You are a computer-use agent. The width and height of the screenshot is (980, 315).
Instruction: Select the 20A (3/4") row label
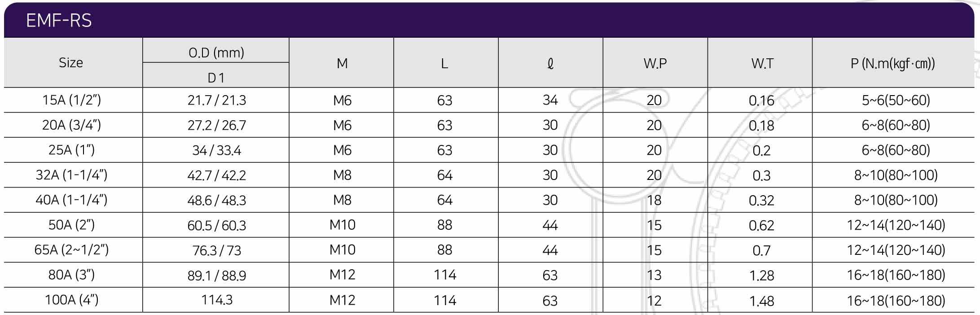point(71,125)
